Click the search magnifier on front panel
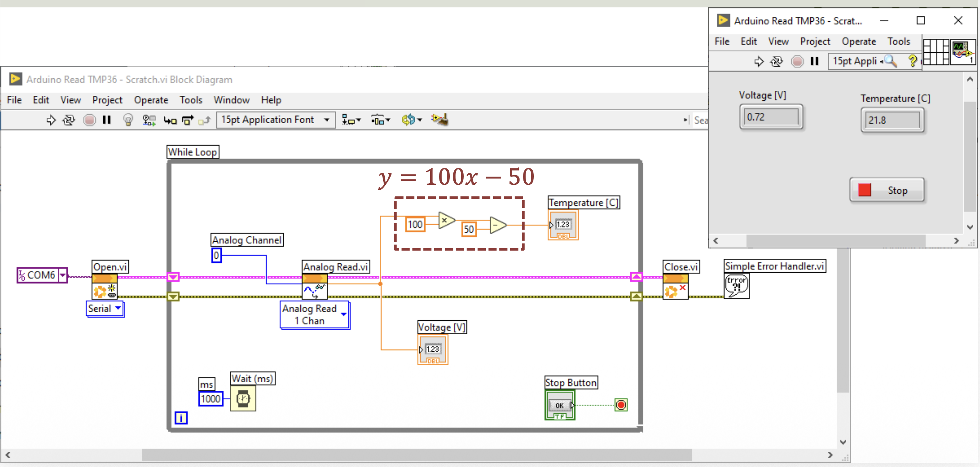The width and height of the screenshot is (980, 467). click(891, 61)
